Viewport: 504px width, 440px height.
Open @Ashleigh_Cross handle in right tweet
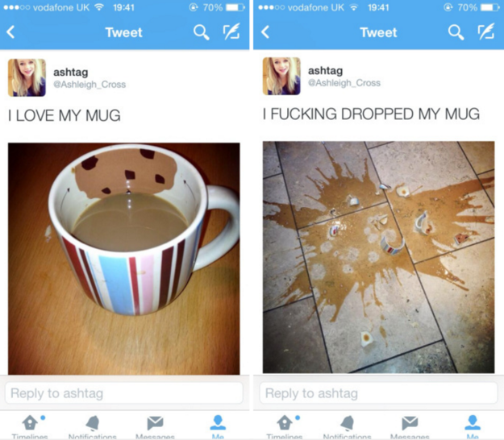344,83
